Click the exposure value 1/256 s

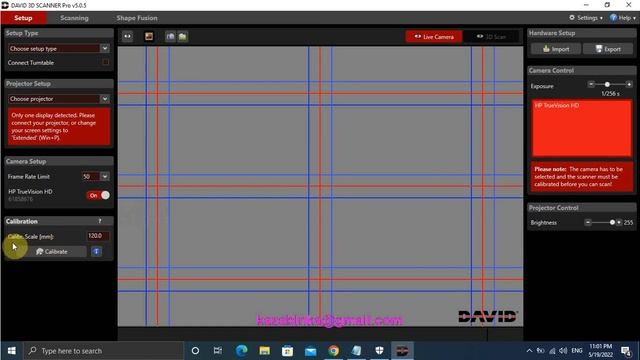pos(610,93)
